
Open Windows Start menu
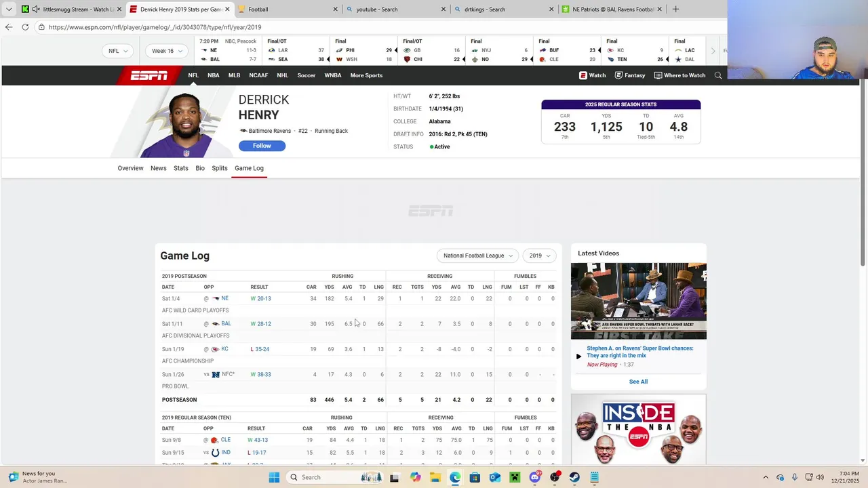pos(274,477)
